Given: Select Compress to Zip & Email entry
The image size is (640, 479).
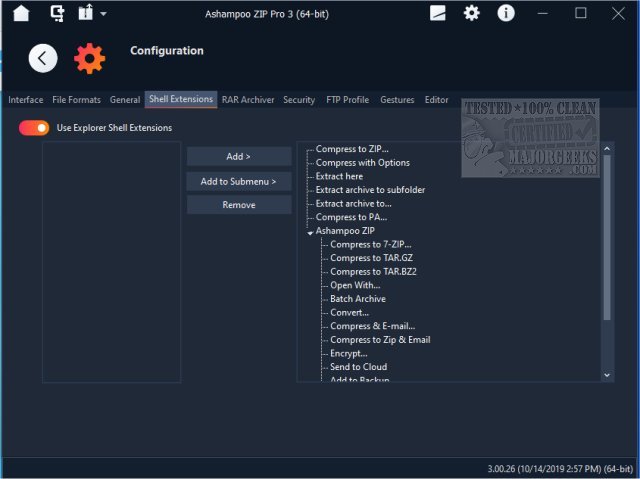Looking at the screenshot, I should 380,340.
